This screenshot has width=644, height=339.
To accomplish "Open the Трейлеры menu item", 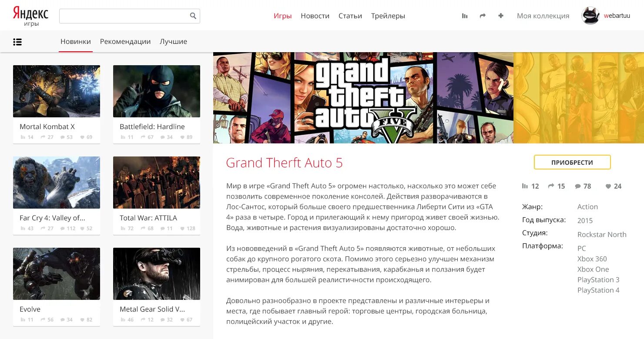I will click(388, 16).
